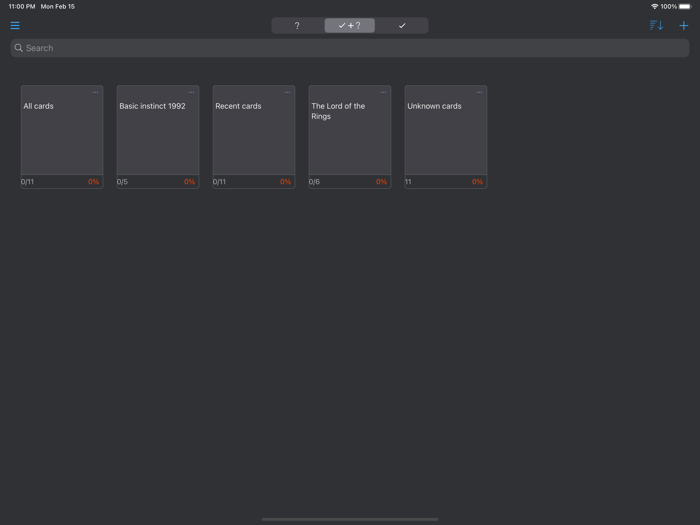Open more options on All cards deck
Viewport: 700px width, 525px height.
pyautogui.click(x=96, y=92)
